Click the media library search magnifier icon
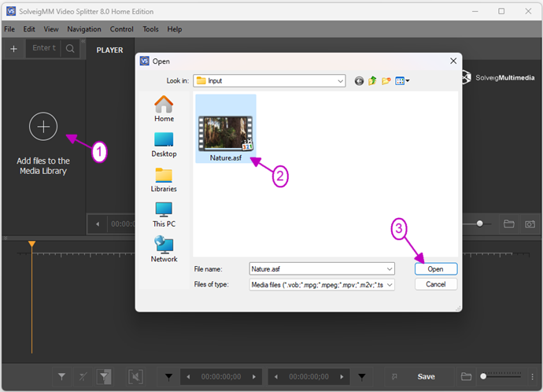 coord(70,49)
